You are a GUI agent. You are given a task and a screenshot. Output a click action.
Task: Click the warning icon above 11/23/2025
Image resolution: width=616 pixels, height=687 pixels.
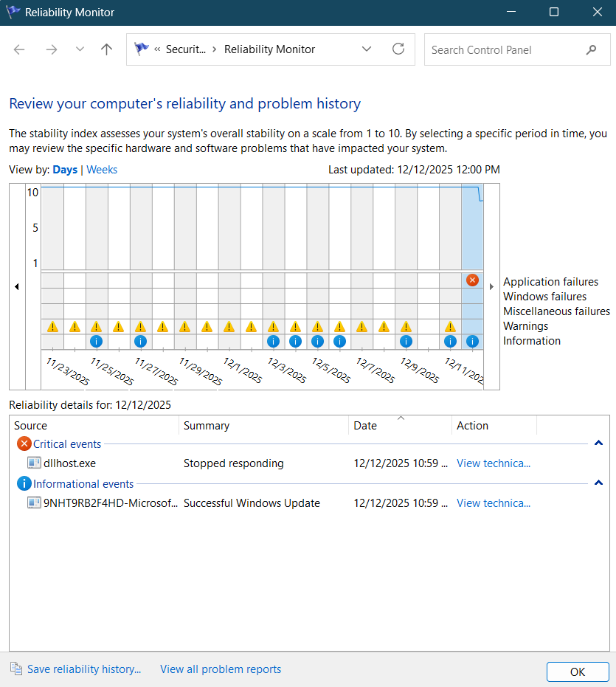[52, 326]
